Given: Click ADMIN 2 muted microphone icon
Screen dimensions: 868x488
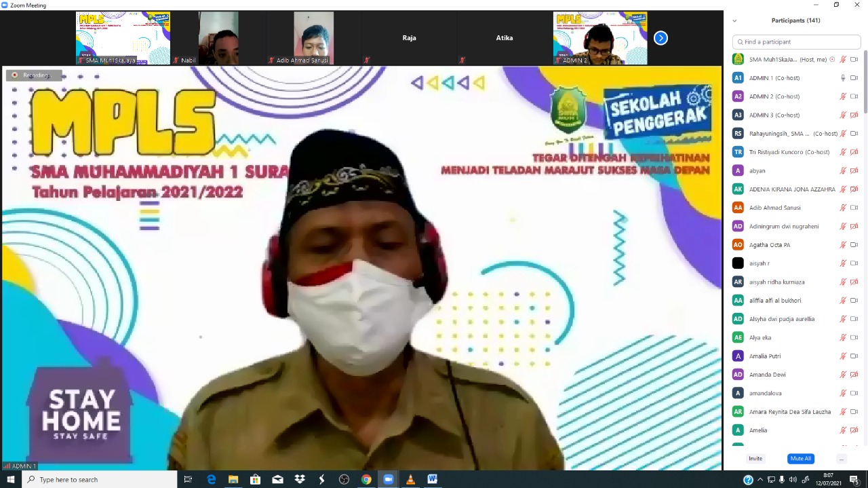Looking at the screenshot, I should [x=843, y=96].
